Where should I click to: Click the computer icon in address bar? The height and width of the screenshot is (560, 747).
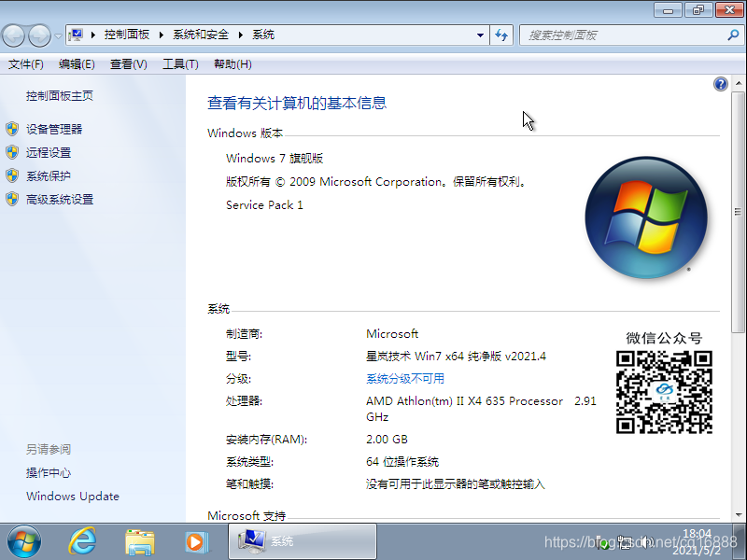pos(76,35)
